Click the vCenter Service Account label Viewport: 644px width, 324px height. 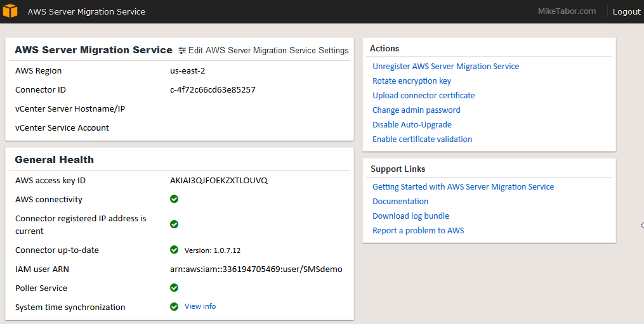[62, 127]
